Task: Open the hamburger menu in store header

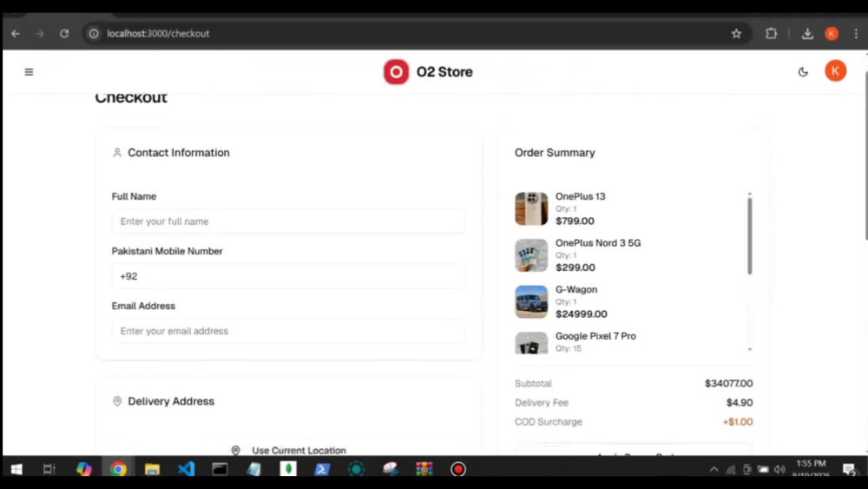Action: click(x=29, y=72)
